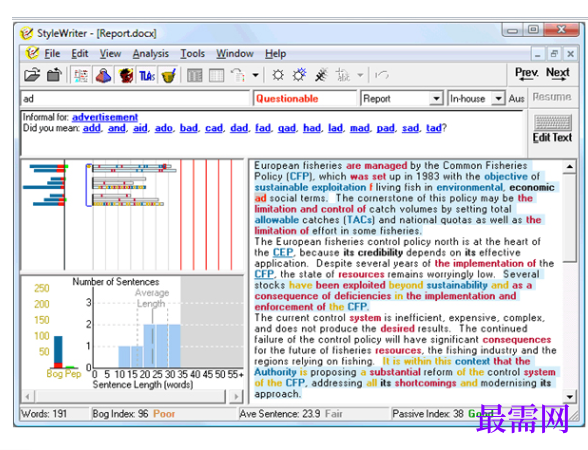Jump to next issue with Next
588x450 pixels.
click(x=558, y=73)
